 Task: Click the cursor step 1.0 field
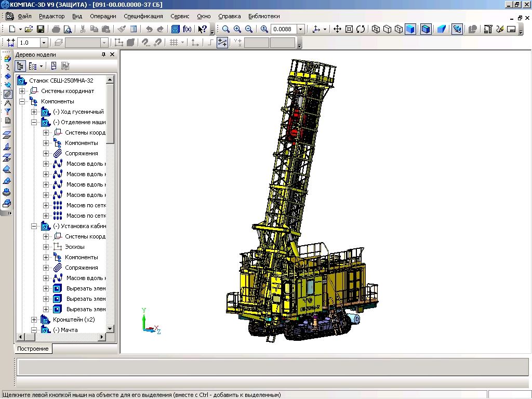point(29,43)
